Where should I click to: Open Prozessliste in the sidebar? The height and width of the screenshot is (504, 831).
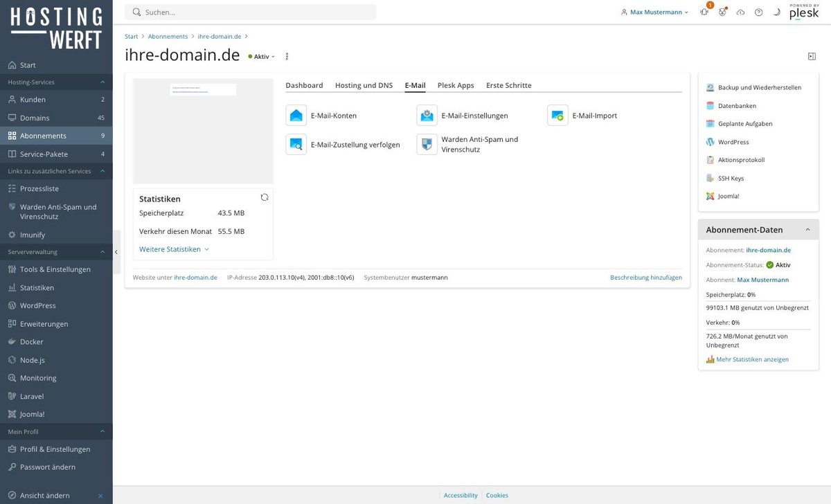(x=56, y=188)
